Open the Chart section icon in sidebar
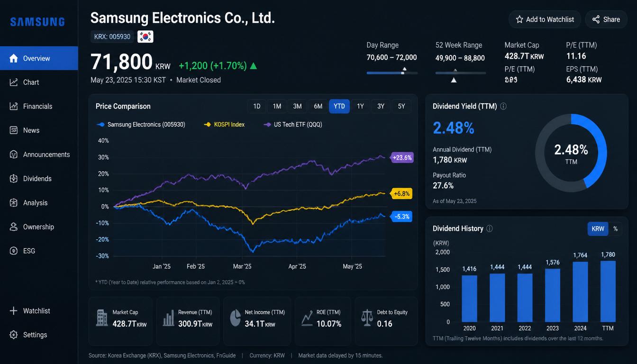 (14, 82)
